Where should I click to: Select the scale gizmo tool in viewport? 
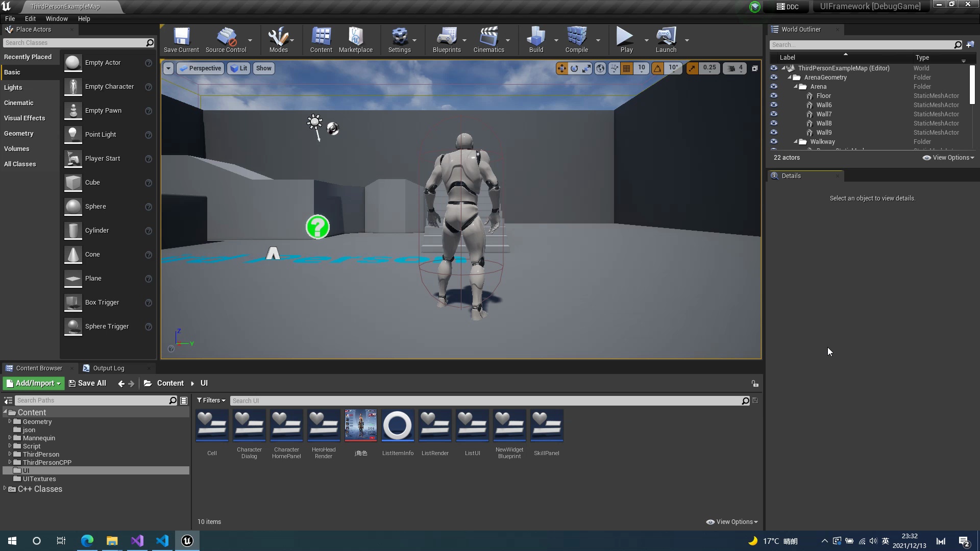[587, 68]
